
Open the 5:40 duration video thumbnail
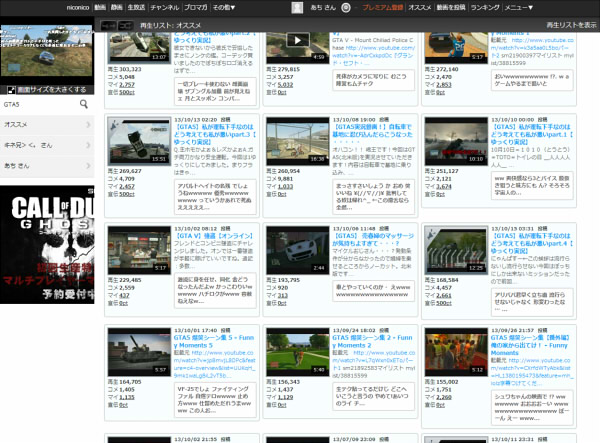click(x=298, y=352)
